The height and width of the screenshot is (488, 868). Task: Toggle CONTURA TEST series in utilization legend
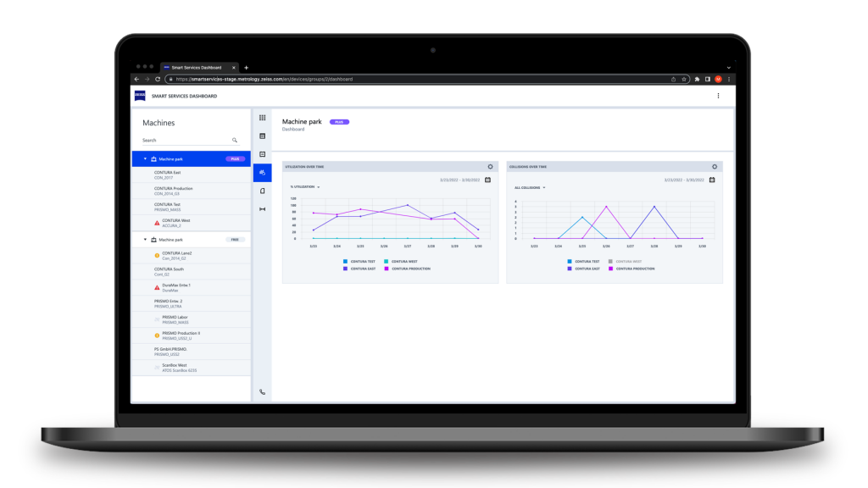click(362, 262)
